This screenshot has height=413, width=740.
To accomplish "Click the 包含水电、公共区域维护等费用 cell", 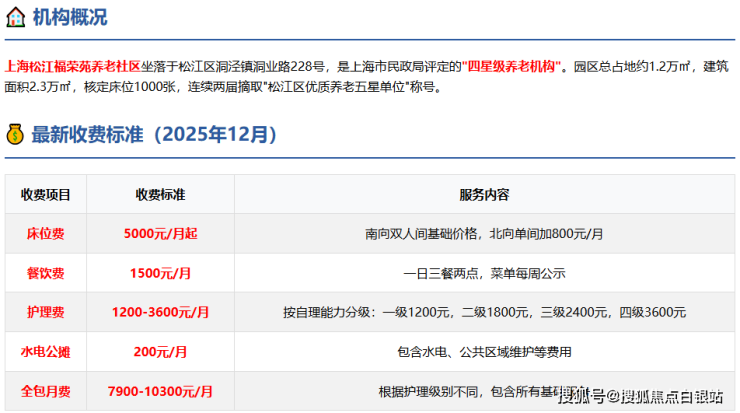I will click(x=484, y=352).
